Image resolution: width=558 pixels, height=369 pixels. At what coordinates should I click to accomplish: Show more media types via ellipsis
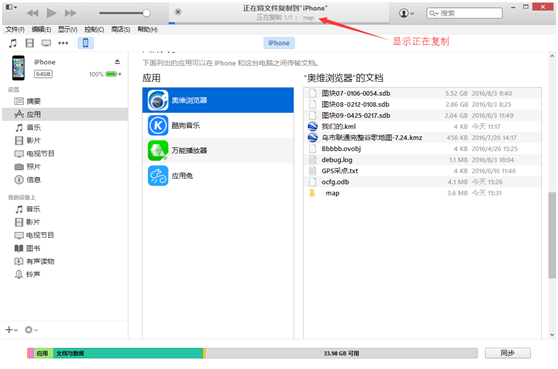[63, 43]
